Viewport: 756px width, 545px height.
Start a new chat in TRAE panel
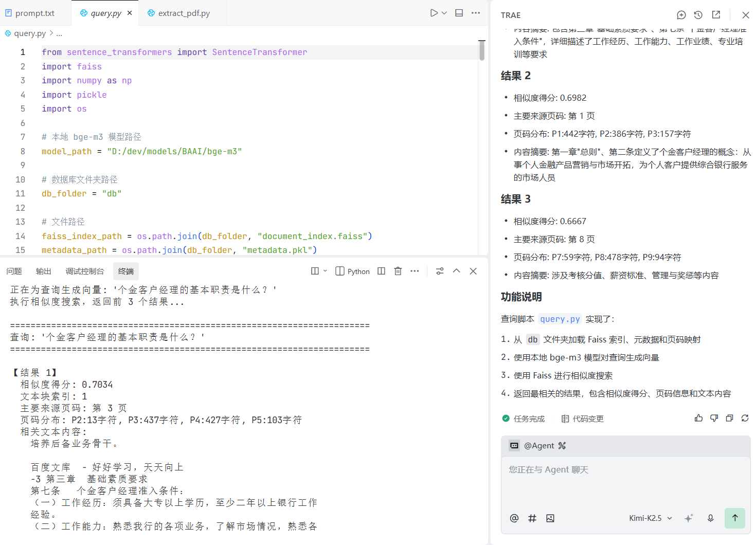coord(681,15)
